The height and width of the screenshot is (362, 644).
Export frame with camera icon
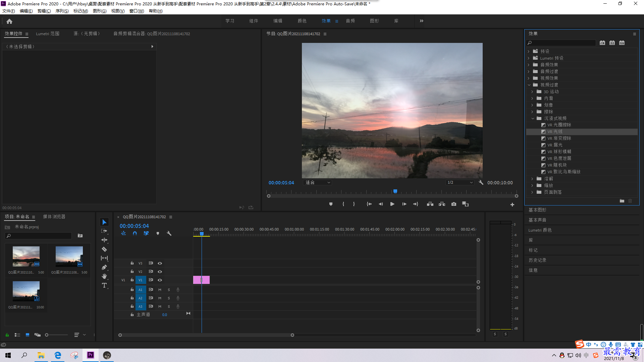[454, 204]
